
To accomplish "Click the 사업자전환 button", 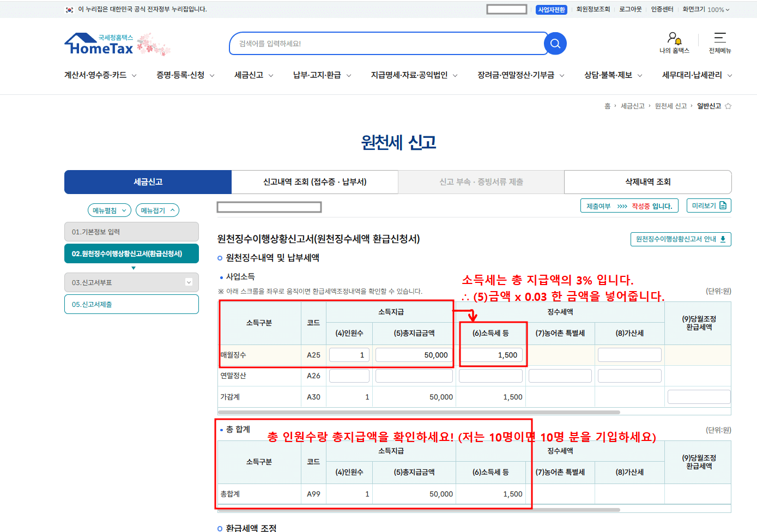I will pos(552,9).
